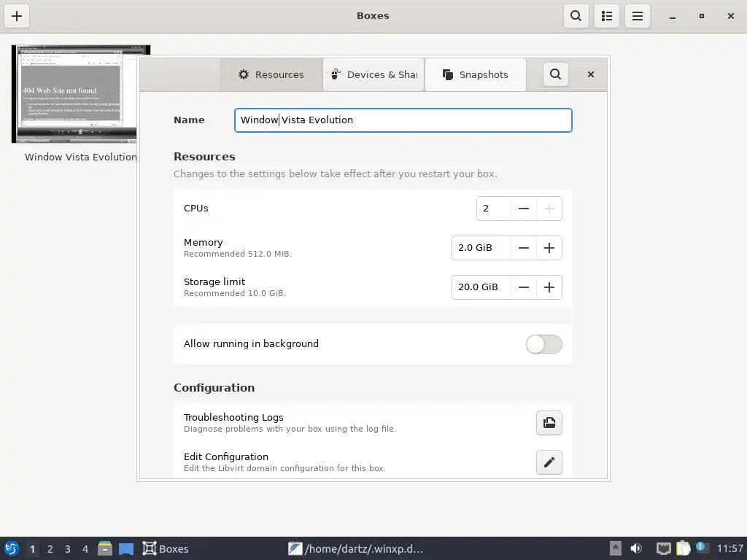Open the Boxes hamburger menu
Screen dimensions: 747x560
(638, 16)
